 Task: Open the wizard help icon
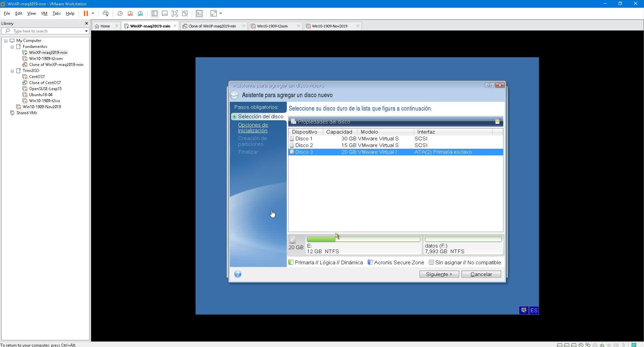click(x=238, y=274)
